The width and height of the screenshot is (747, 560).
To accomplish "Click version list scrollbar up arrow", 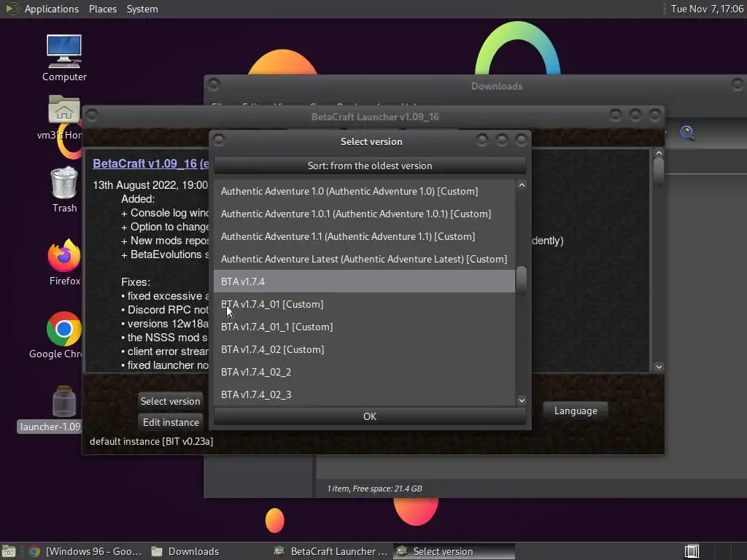I will click(x=522, y=184).
